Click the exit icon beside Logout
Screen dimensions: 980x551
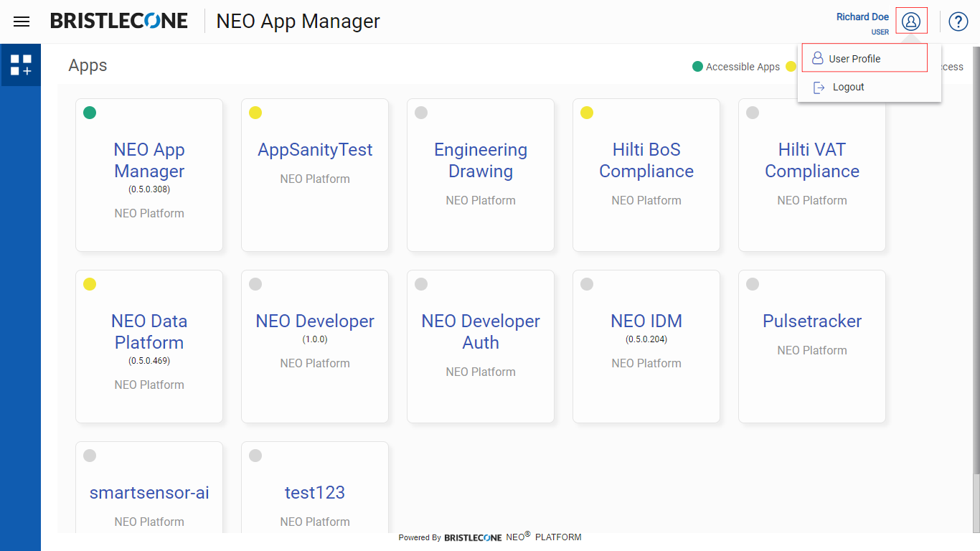point(819,88)
